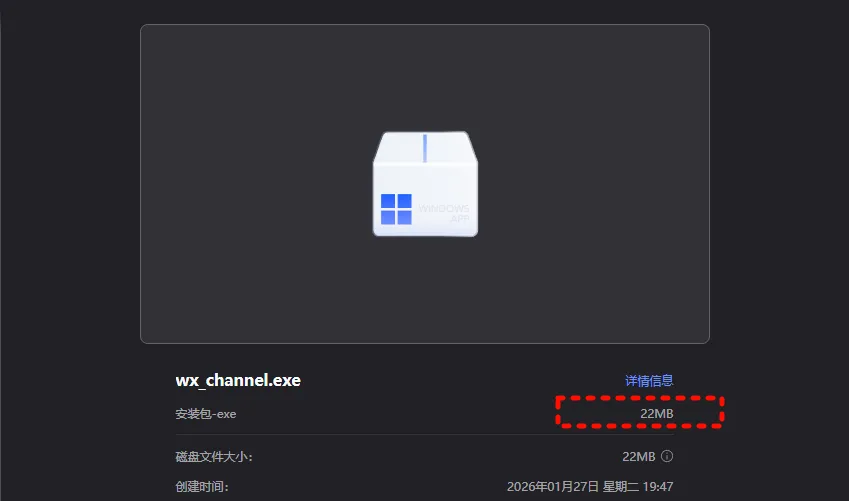
Task: Click the WINDOWS APP text on the box
Action: pos(443,213)
